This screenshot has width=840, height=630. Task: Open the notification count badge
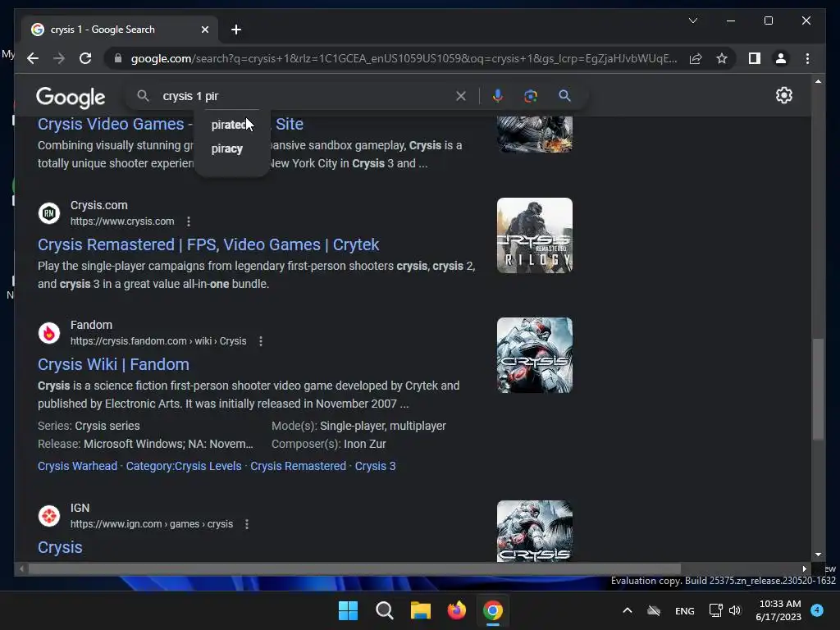[x=817, y=610]
